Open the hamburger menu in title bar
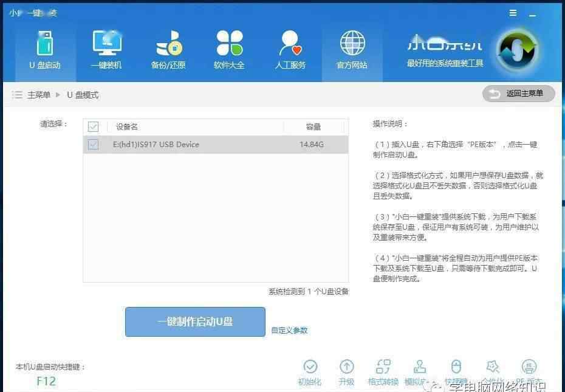Screen dimensions: 565x392 point(513,13)
